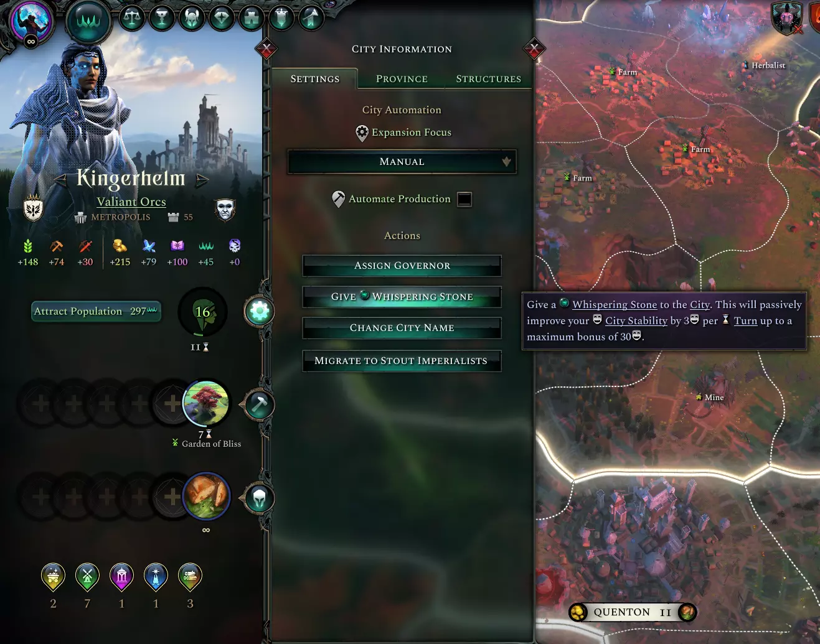This screenshot has height=644, width=820.
Task: Click the Give Whispering Stone button
Action: coord(402,297)
